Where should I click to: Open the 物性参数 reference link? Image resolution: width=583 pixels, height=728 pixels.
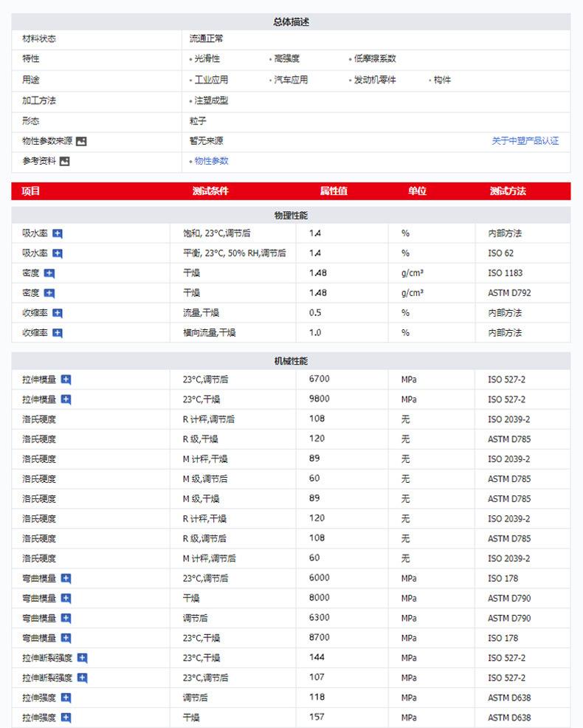(x=211, y=161)
